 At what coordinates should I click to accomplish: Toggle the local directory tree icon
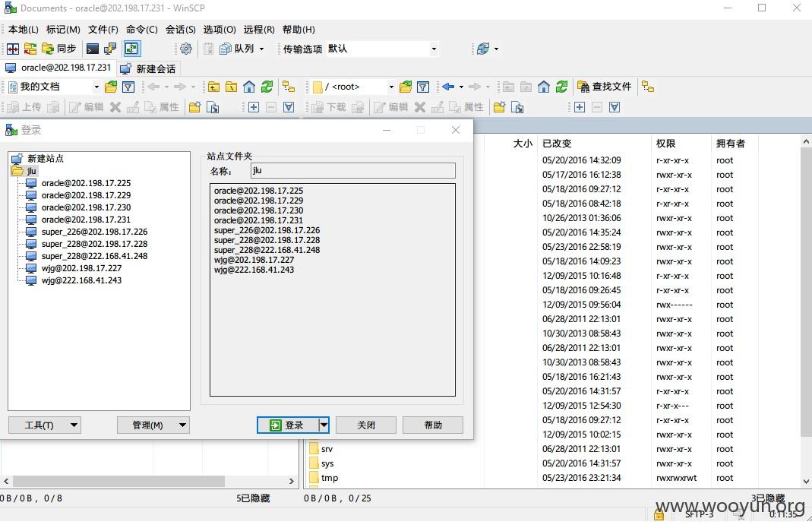click(289, 87)
